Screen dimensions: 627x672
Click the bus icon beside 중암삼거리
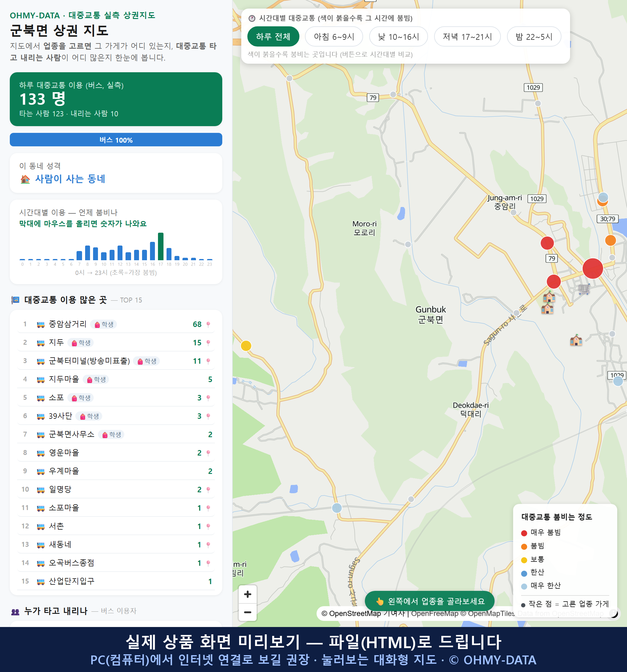tap(40, 325)
